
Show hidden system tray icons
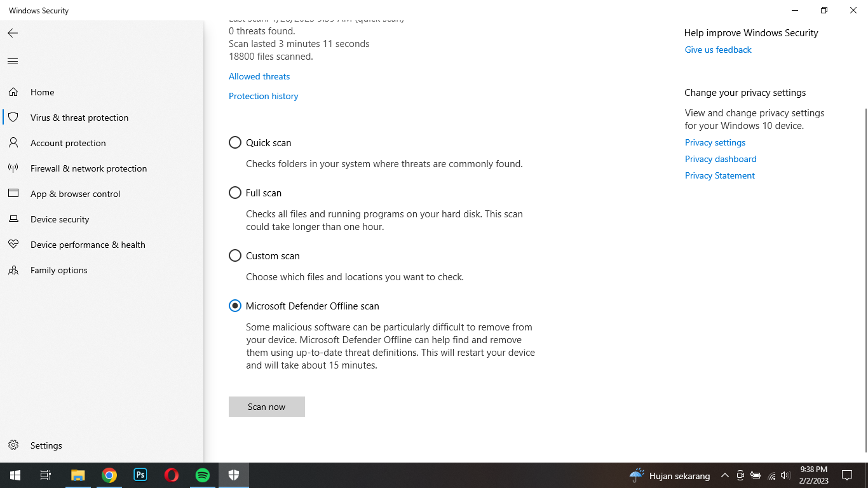725,476
